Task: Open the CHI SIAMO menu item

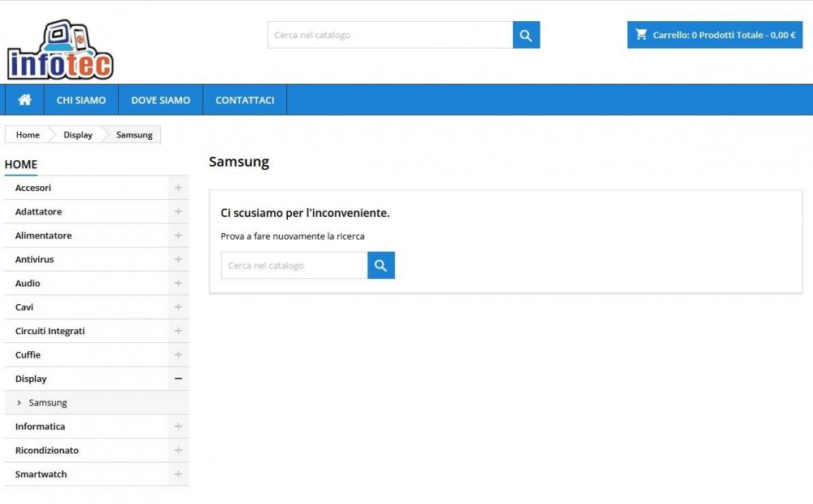Action: 80,99
